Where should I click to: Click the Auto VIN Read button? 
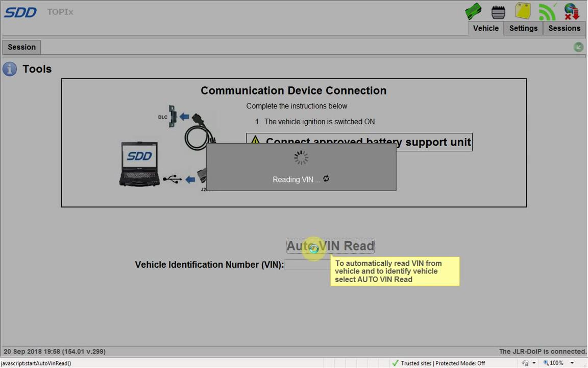[x=330, y=246]
